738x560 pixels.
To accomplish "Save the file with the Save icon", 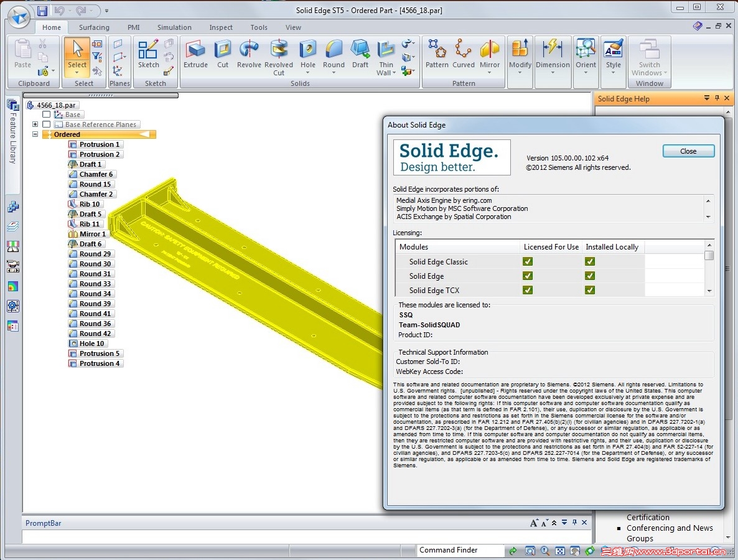I will click(x=42, y=11).
